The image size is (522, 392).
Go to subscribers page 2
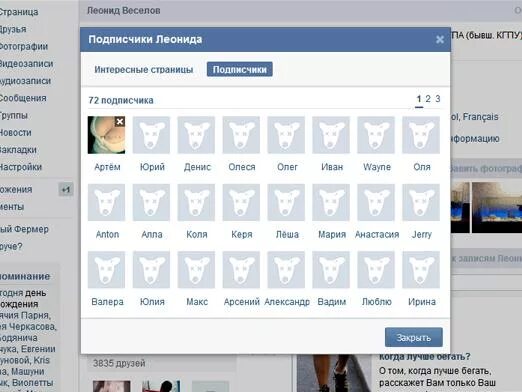point(428,99)
